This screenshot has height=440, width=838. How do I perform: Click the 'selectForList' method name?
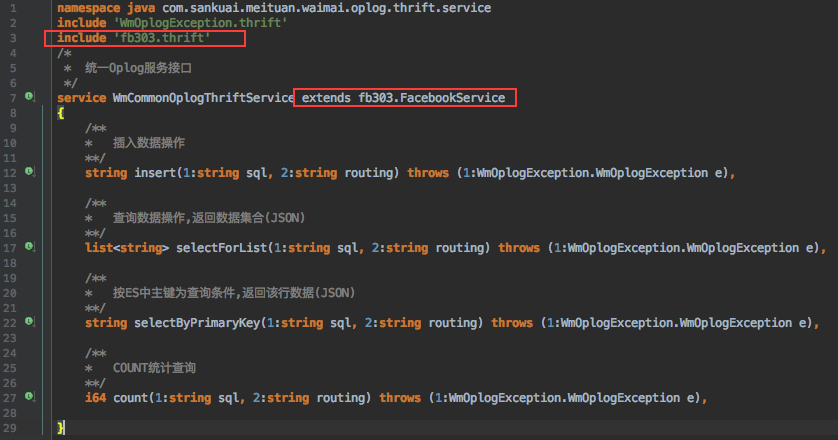pyautogui.click(x=221, y=248)
